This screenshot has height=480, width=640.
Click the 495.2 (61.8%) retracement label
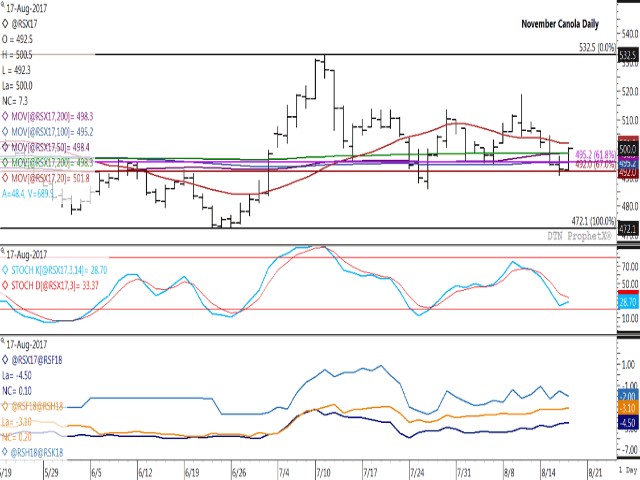(596, 155)
